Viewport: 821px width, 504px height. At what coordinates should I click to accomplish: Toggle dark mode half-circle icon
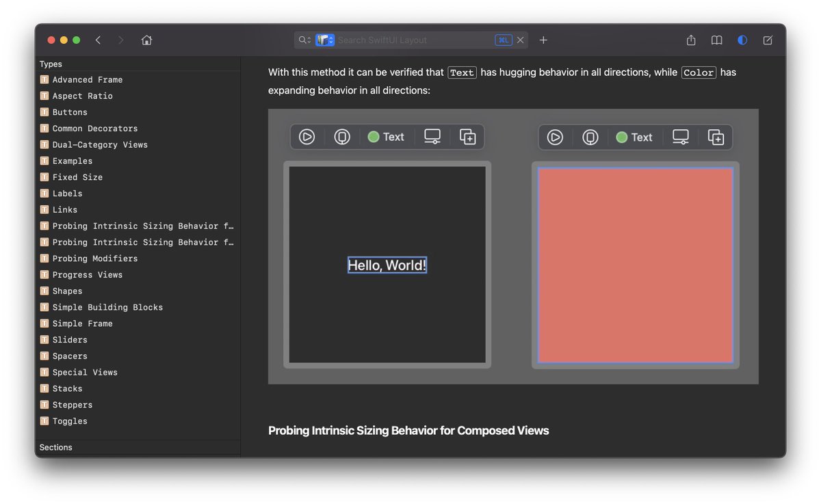[742, 40]
